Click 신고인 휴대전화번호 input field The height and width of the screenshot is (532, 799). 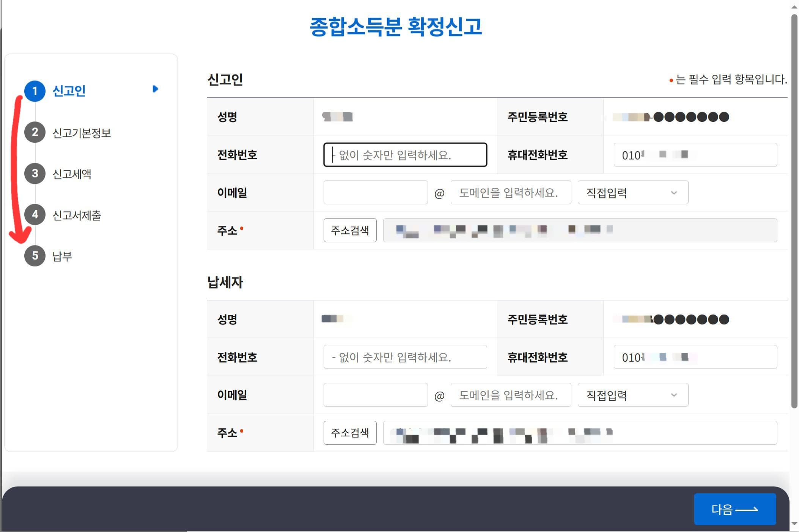pos(695,155)
